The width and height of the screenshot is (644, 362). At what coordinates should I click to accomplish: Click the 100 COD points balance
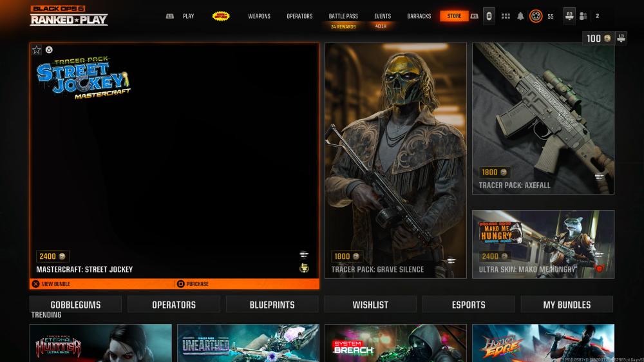[594, 38]
